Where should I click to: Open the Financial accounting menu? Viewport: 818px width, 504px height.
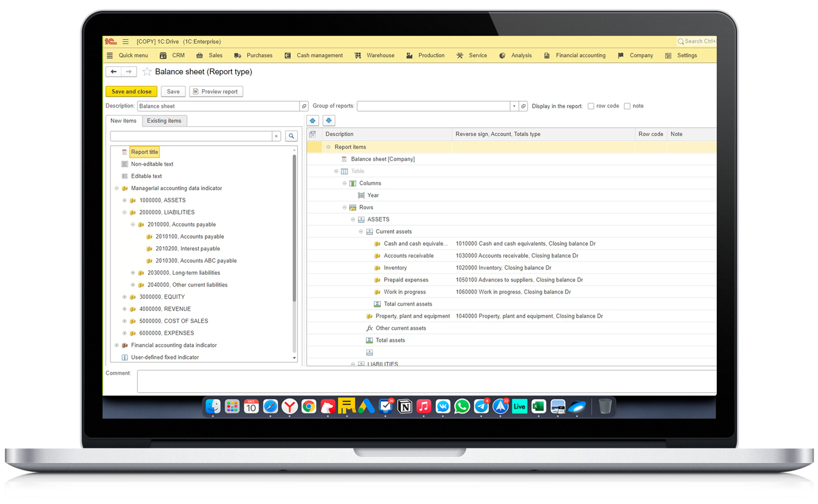[575, 55]
